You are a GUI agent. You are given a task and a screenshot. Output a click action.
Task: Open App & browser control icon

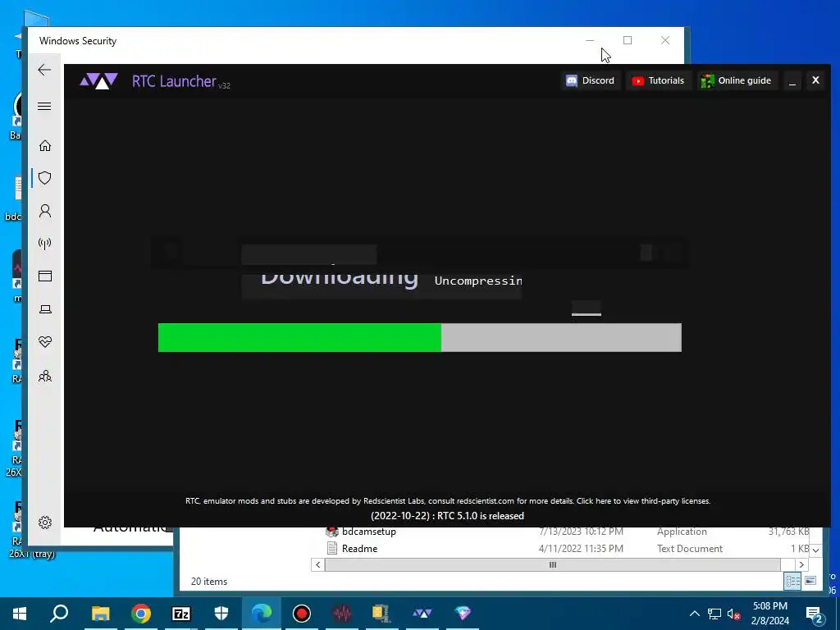[45, 276]
